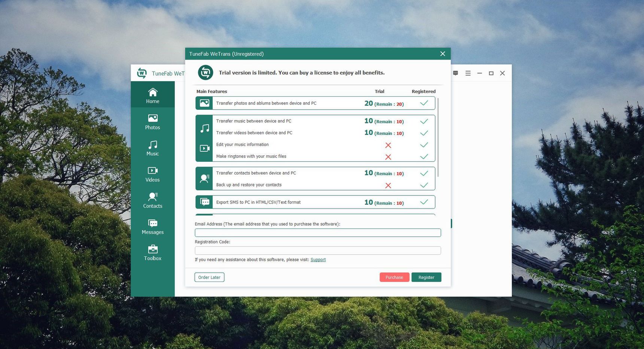
Task: Click the music note icon in features list
Action: pos(204,128)
